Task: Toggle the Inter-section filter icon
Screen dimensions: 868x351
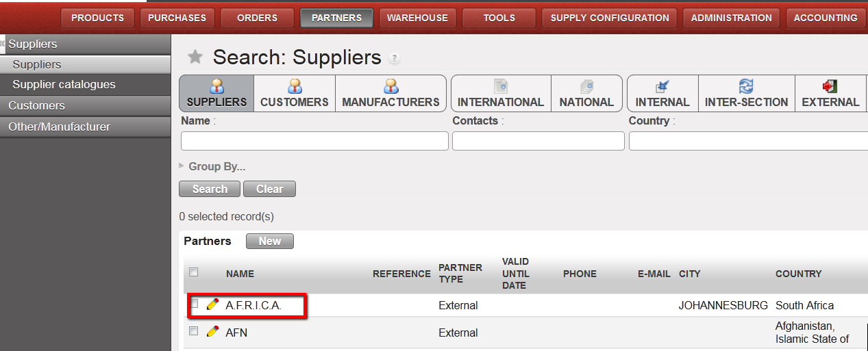Action: click(746, 87)
